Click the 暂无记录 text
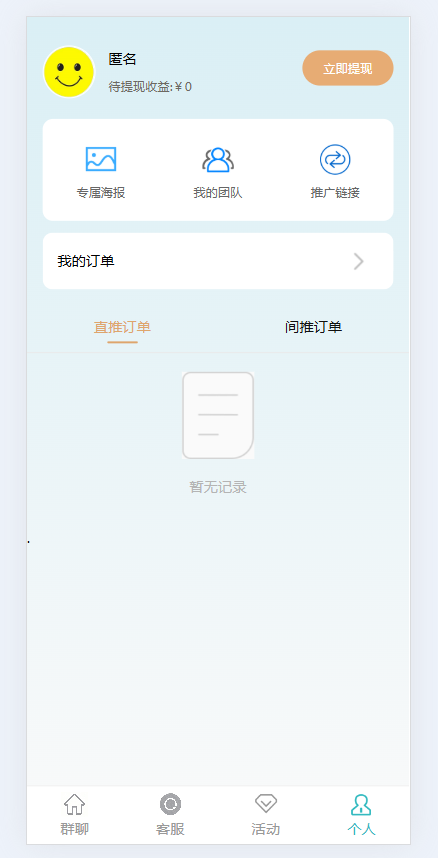Screen dimensions: 438x858 [218, 487]
